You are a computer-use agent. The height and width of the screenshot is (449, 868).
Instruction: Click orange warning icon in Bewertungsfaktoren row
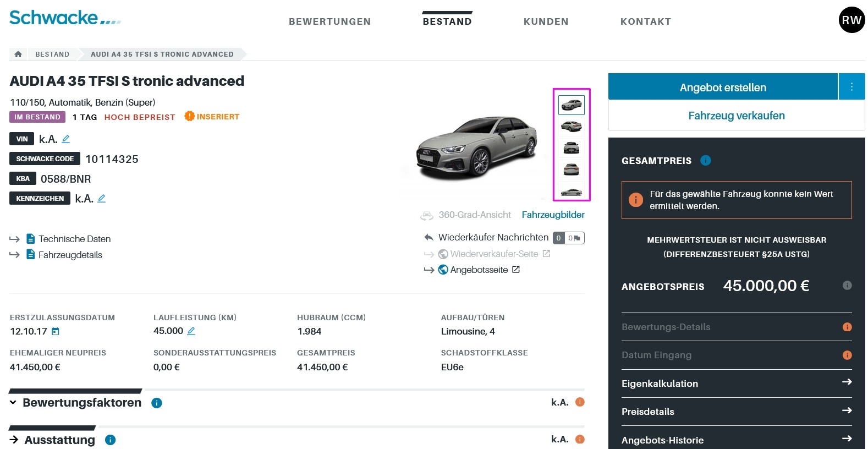(x=580, y=402)
